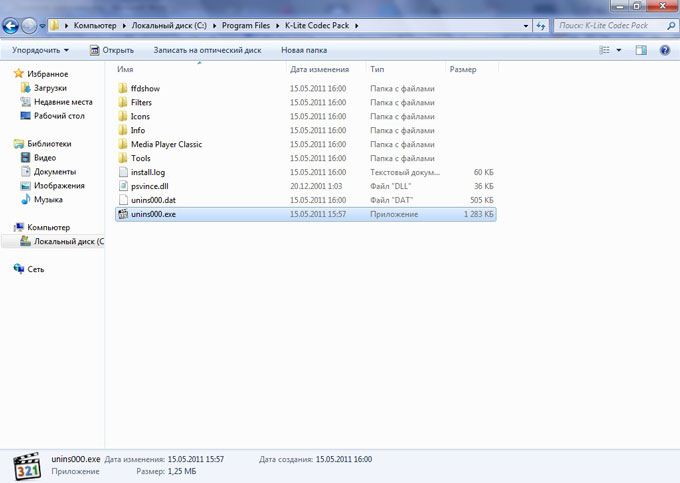
Task: Expand the arrow after Program Files breadcrumb
Action: tap(278, 26)
